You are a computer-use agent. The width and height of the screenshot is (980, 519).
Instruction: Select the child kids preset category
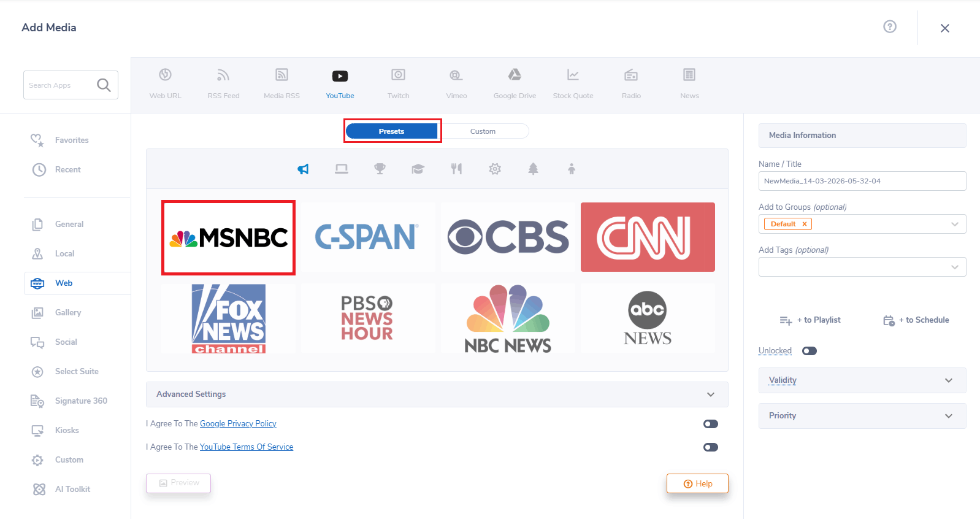(572, 169)
